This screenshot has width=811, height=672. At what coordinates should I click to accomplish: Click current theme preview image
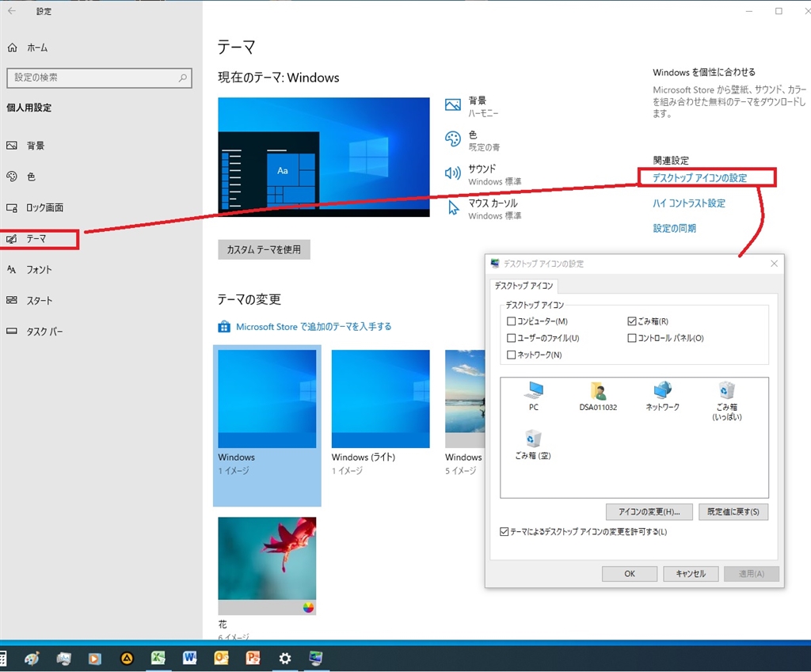tap(324, 158)
